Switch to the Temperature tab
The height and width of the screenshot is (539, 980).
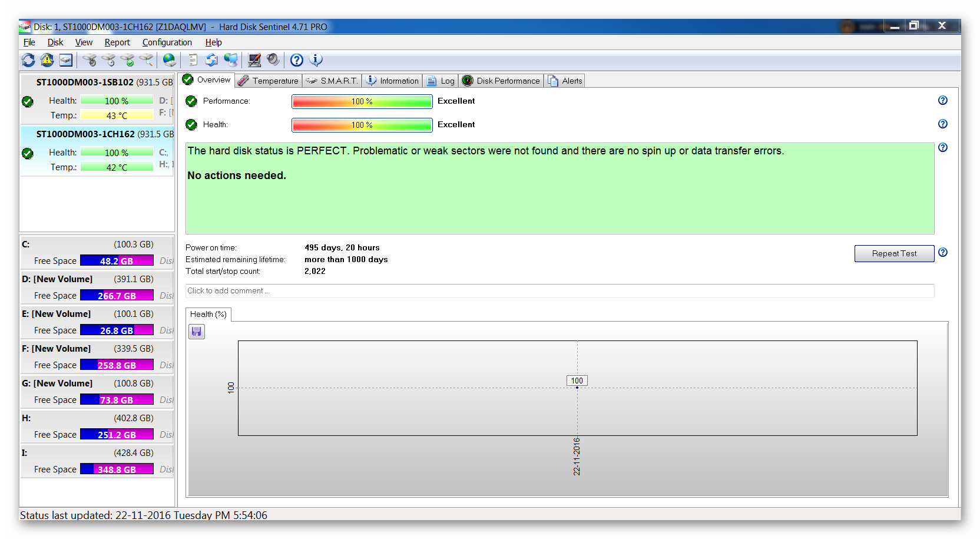(x=269, y=81)
